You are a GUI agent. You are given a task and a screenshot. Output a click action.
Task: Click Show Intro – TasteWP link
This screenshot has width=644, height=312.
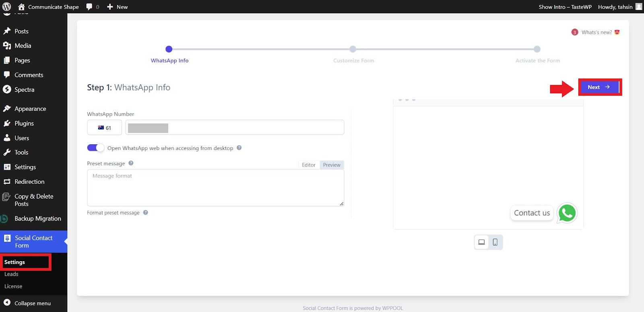(565, 7)
